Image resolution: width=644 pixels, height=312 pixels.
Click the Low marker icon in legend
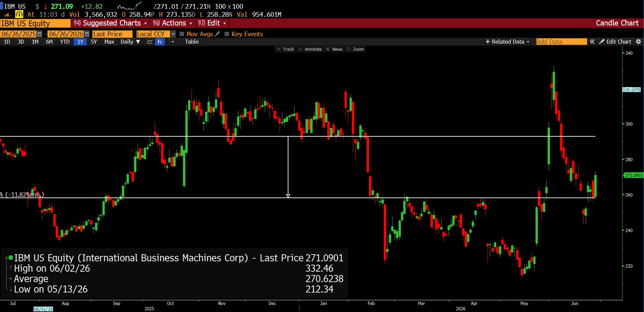[11, 289]
